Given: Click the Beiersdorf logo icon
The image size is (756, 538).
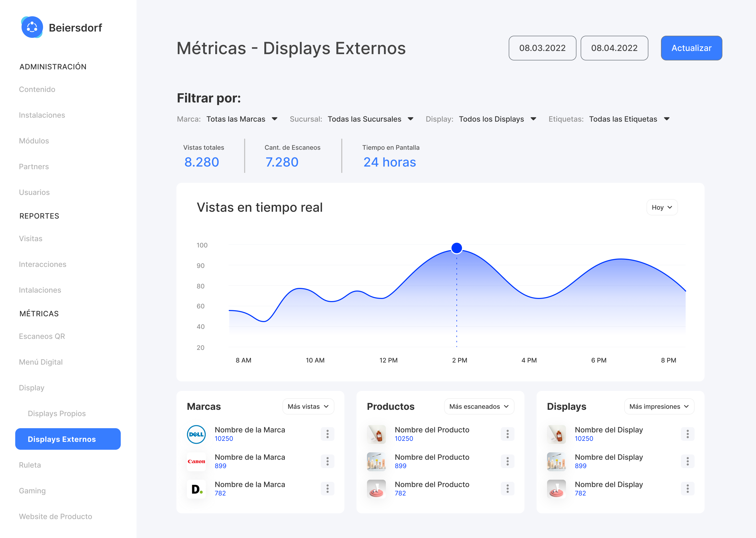Looking at the screenshot, I should tap(32, 27).
